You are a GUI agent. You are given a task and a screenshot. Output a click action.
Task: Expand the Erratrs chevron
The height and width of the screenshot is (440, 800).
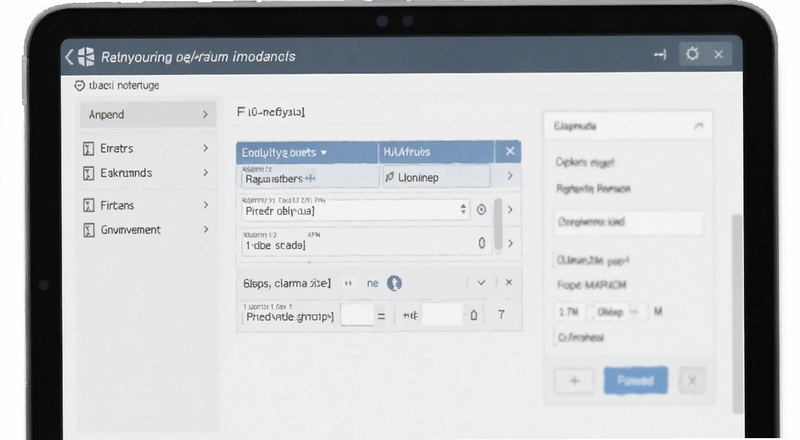tap(205, 148)
